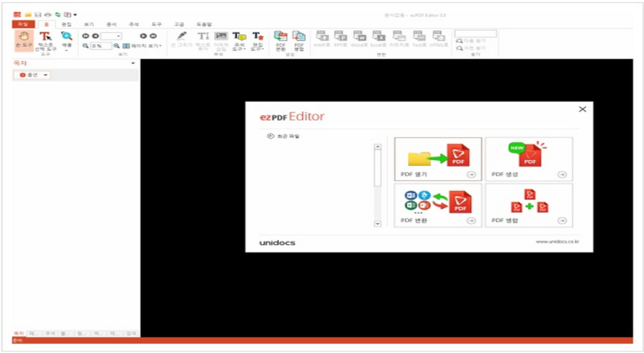Image resolution: width=644 pixels, height=353 pixels.
Task: Open the Edit Tools (편집 도구) dropdown
Action: point(257,41)
